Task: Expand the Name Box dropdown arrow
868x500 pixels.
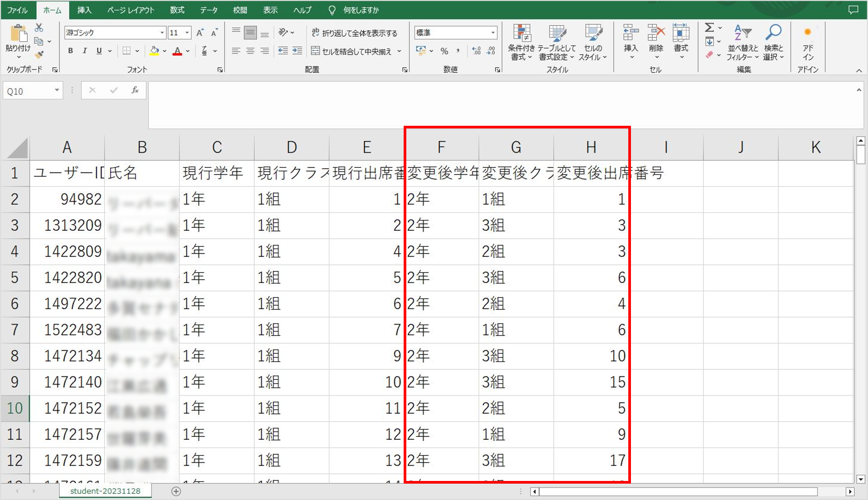Action: [x=57, y=90]
